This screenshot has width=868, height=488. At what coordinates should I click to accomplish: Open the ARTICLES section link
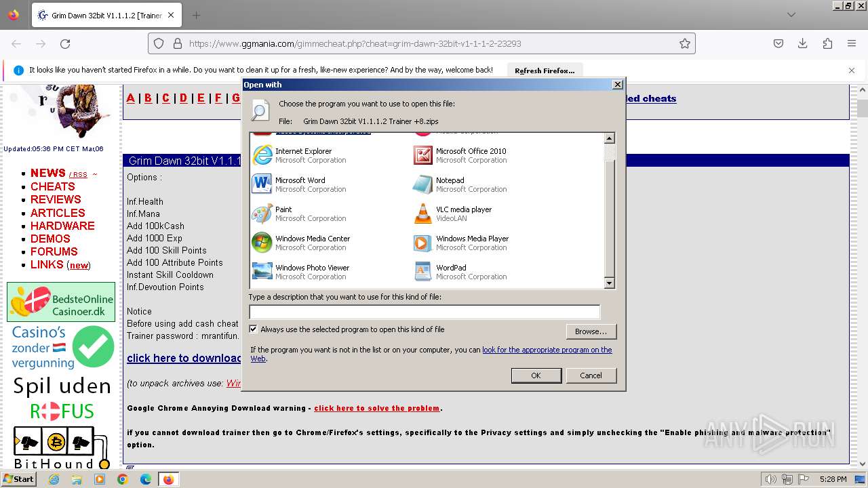click(58, 213)
